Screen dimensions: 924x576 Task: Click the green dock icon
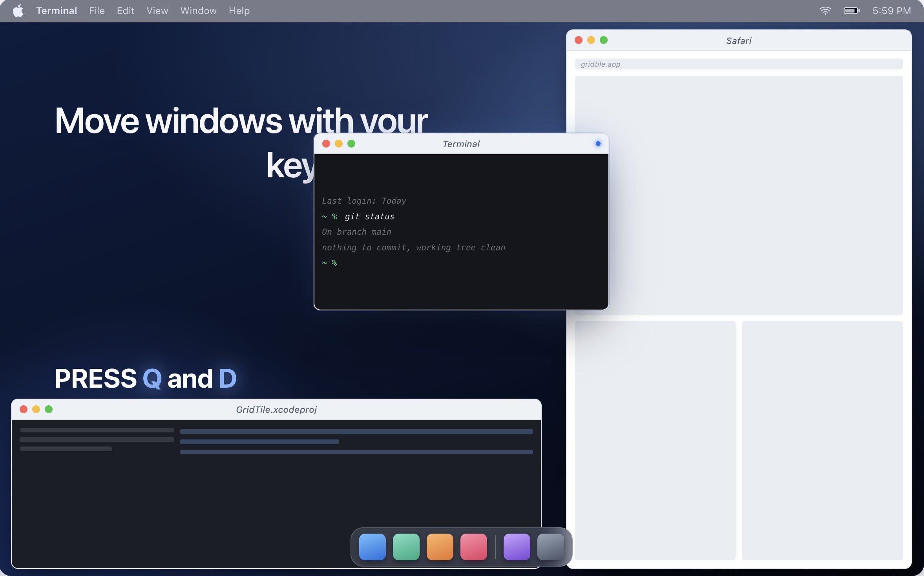tap(406, 547)
